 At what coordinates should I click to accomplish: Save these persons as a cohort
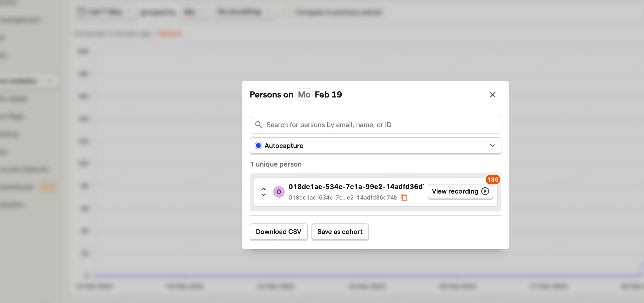340,232
